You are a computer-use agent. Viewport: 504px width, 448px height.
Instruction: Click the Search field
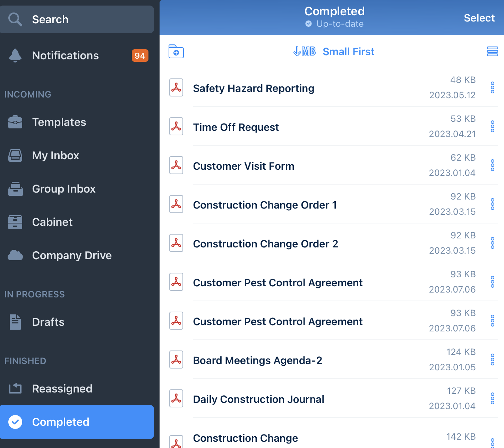pos(77,19)
